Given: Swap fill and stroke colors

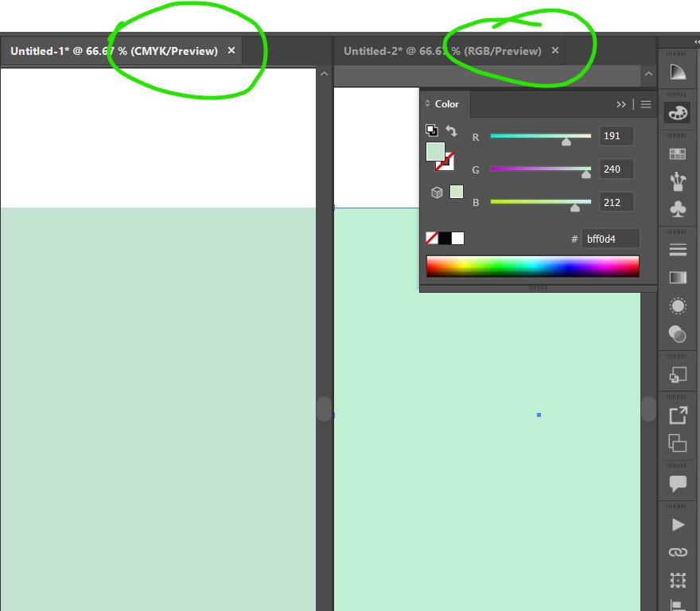Looking at the screenshot, I should [x=452, y=131].
